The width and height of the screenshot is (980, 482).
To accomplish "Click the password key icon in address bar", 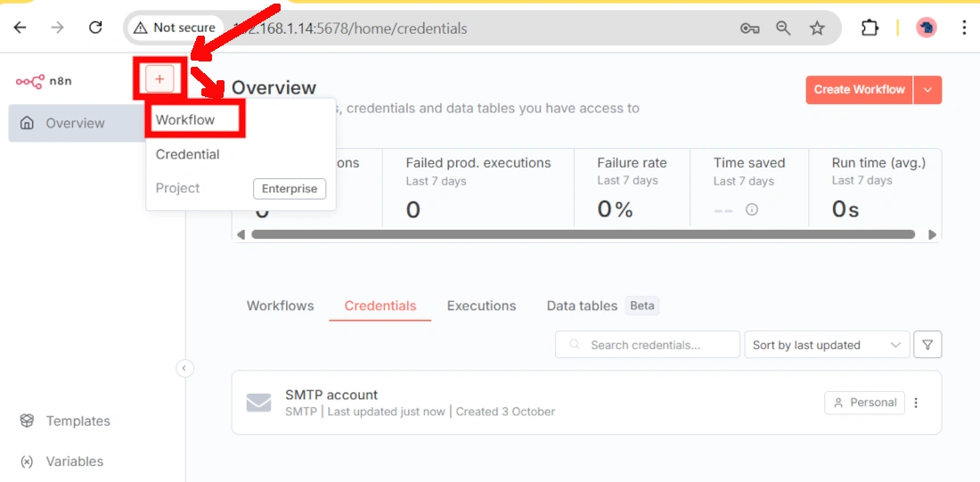I will (749, 29).
